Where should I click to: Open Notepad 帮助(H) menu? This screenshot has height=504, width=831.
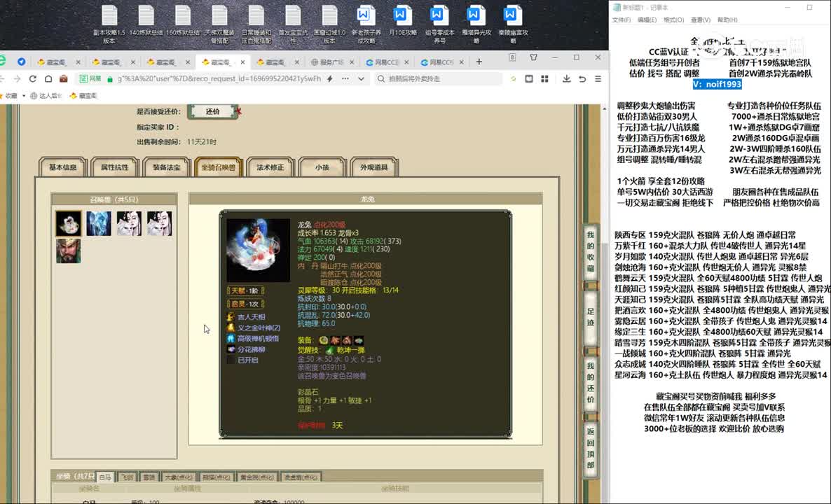coord(727,20)
